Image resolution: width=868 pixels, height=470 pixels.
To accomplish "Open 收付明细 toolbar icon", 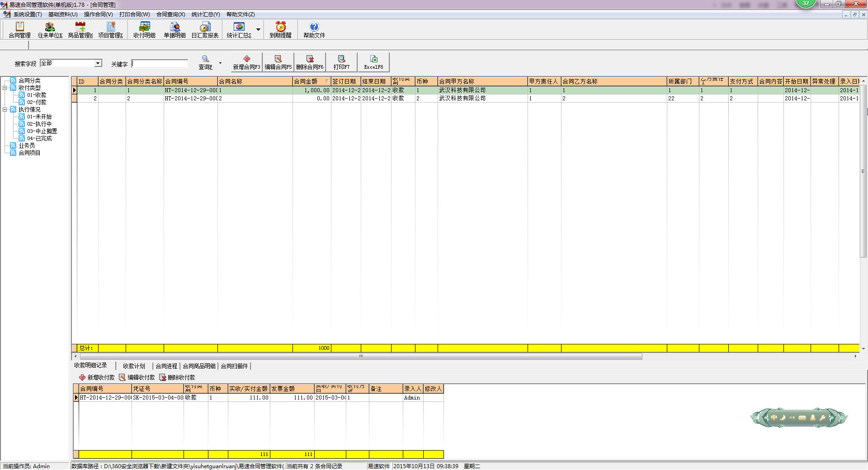I will pos(145,30).
